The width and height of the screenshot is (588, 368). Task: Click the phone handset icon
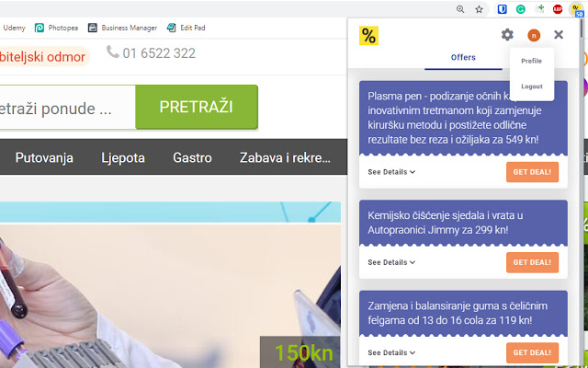pyautogui.click(x=112, y=52)
